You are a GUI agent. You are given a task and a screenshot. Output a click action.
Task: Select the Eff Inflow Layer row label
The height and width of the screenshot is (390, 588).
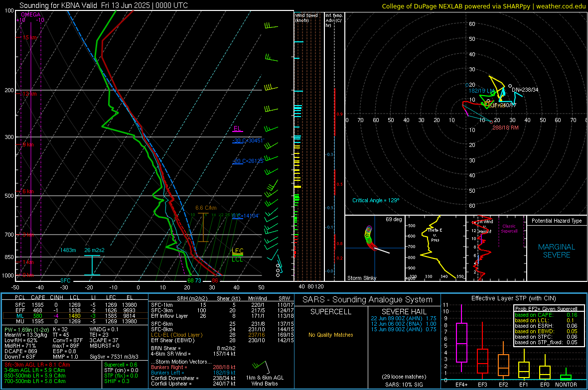coord(170,316)
